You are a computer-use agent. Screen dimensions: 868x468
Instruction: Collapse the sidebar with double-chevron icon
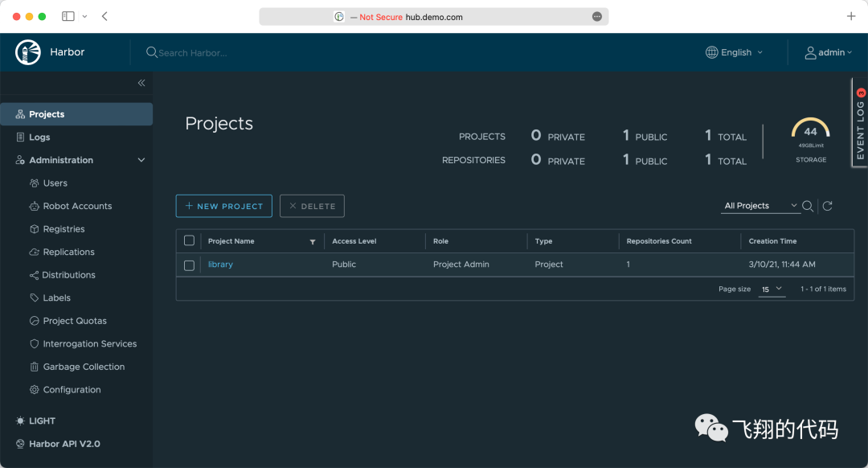tap(141, 83)
